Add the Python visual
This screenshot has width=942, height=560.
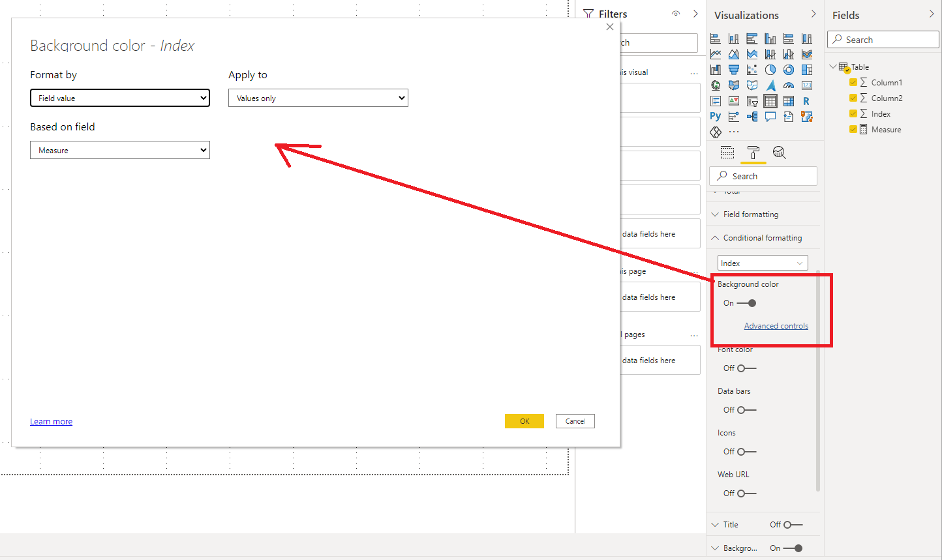coord(716,117)
